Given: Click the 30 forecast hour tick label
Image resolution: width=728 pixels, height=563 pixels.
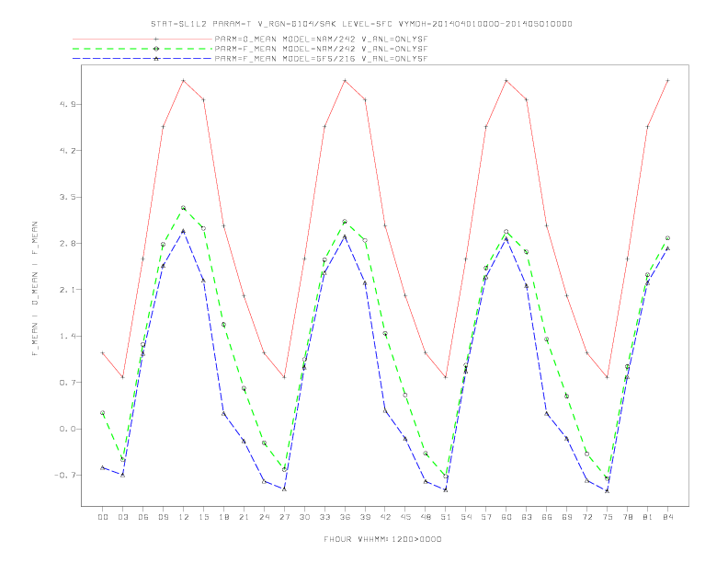Looking at the screenshot, I should click(304, 517).
